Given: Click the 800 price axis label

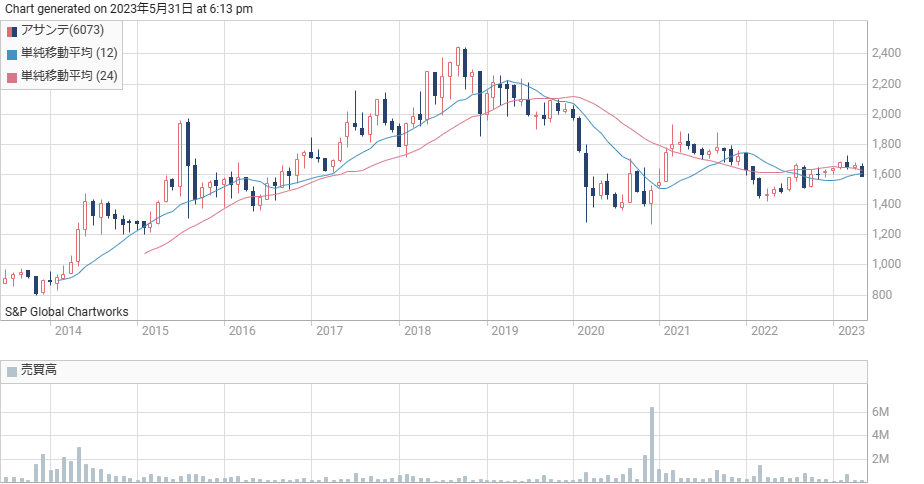Looking at the screenshot, I should click(x=882, y=295).
